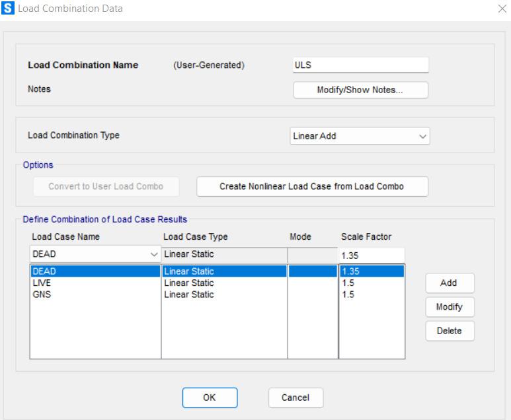Click Linear Static type in GNS row

click(189, 295)
